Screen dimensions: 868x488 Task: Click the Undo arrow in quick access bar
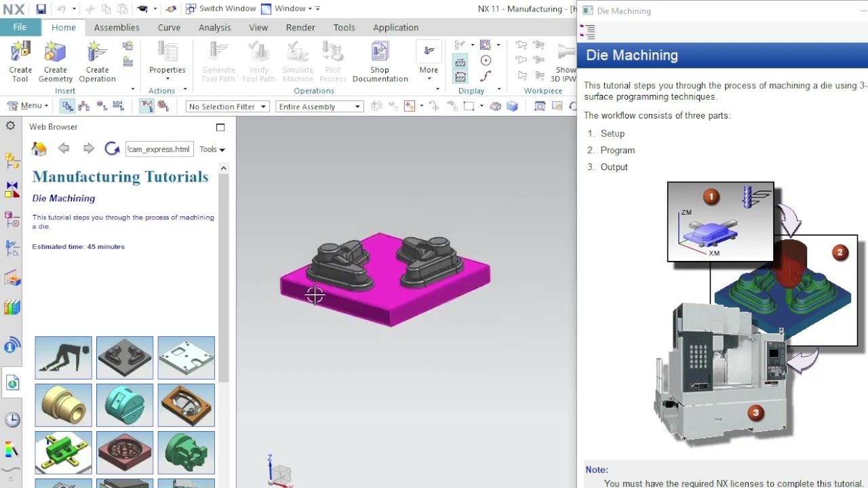click(61, 9)
